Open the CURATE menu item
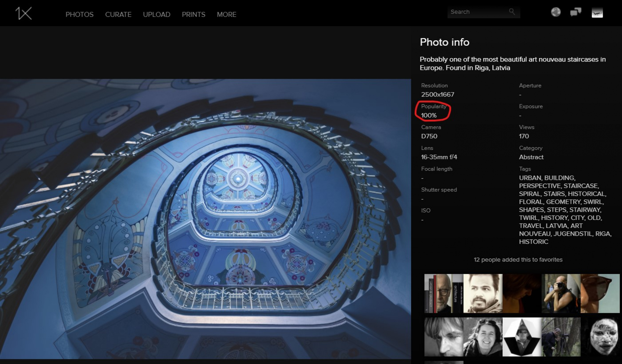The image size is (622, 364). click(118, 15)
